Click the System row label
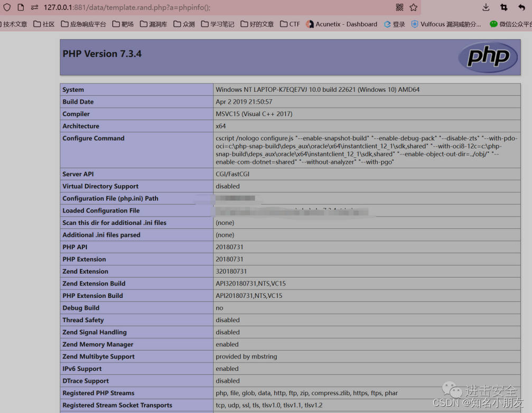532x413 pixels. (73, 89)
